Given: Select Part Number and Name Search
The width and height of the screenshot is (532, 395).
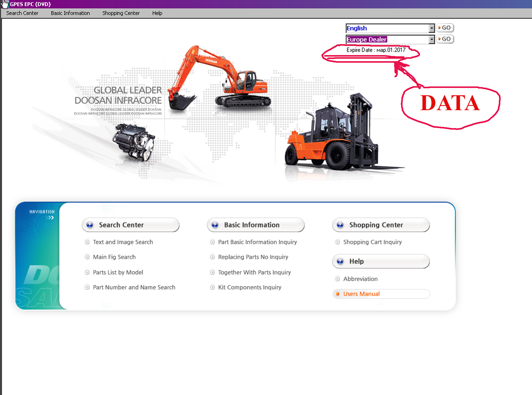Looking at the screenshot, I should [x=134, y=287].
